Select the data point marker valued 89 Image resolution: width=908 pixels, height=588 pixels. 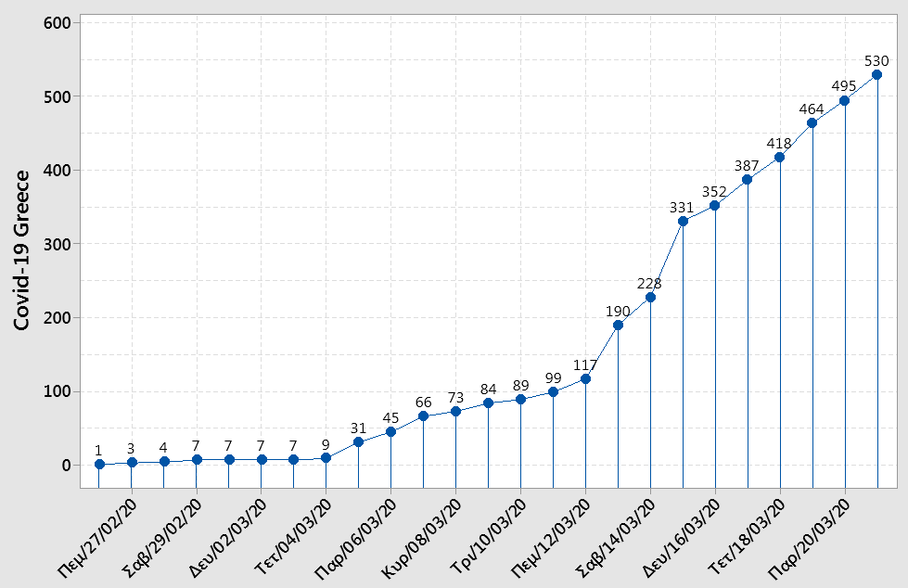(520, 400)
